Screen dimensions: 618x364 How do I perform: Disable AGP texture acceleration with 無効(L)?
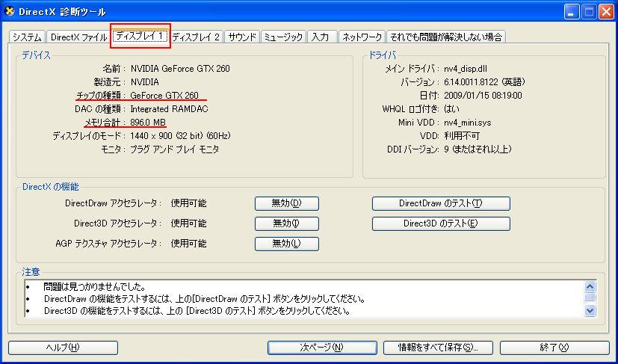286,244
